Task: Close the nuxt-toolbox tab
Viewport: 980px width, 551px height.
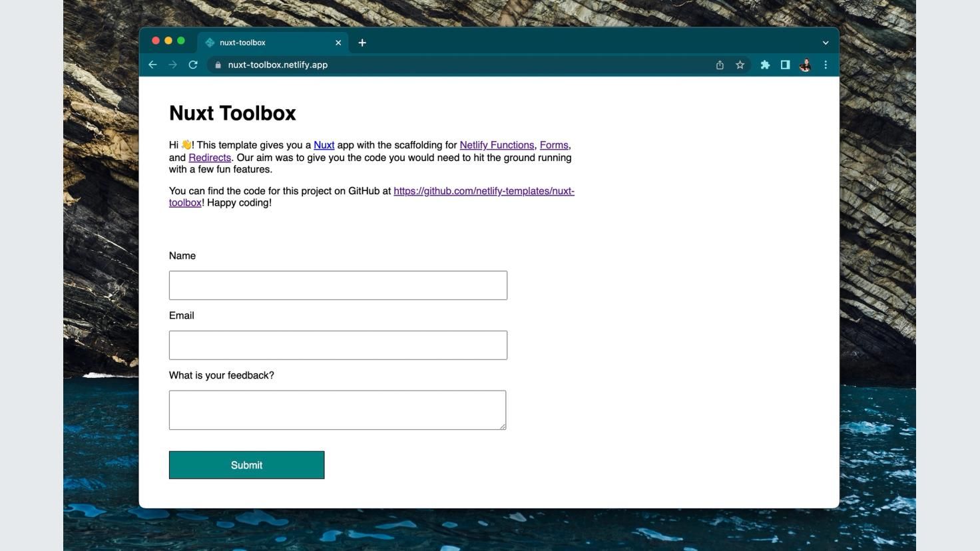Action: point(338,43)
